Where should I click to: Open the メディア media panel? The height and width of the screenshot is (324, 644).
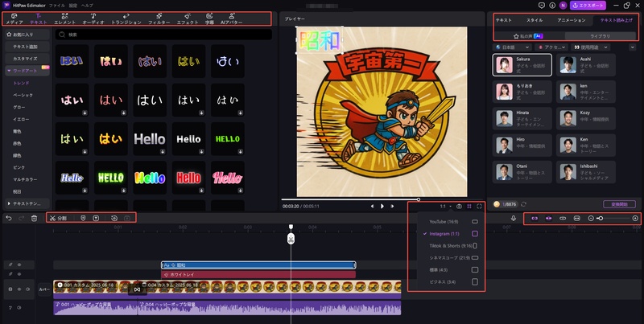(x=14, y=18)
